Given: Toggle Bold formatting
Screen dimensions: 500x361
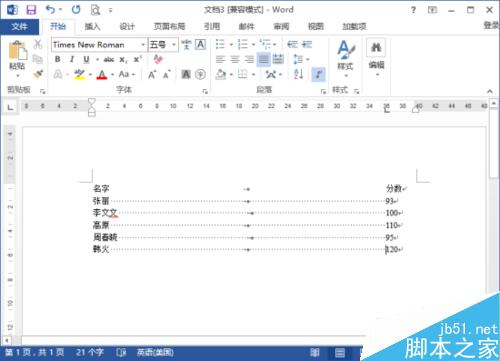Looking at the screenshot, I should pyautogui.click(x=58, y=59).
